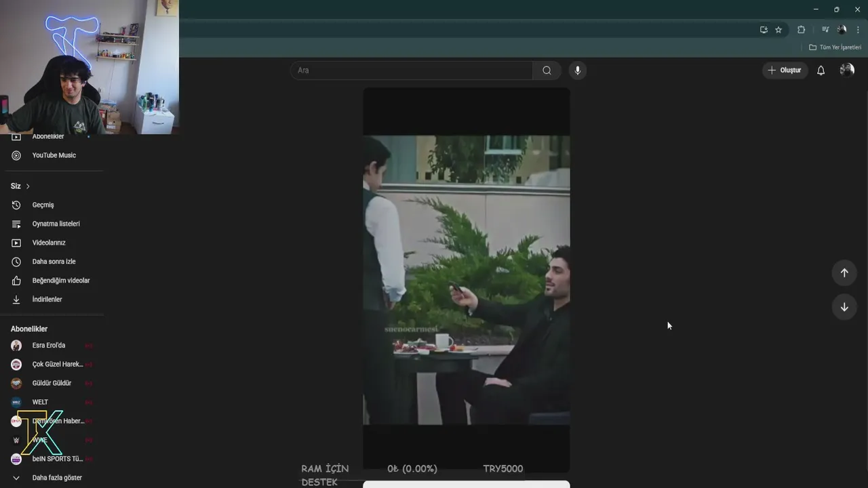Viewport: 868px width, 488px height.
Task: Click the Abonelikler section heading
Action: pyautogui.click(x=29, y=329)
